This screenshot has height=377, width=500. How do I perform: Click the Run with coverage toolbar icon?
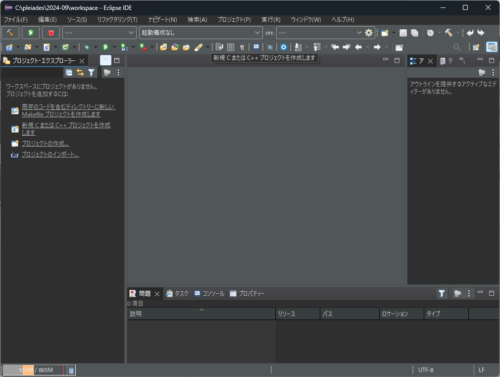[124, 47]
